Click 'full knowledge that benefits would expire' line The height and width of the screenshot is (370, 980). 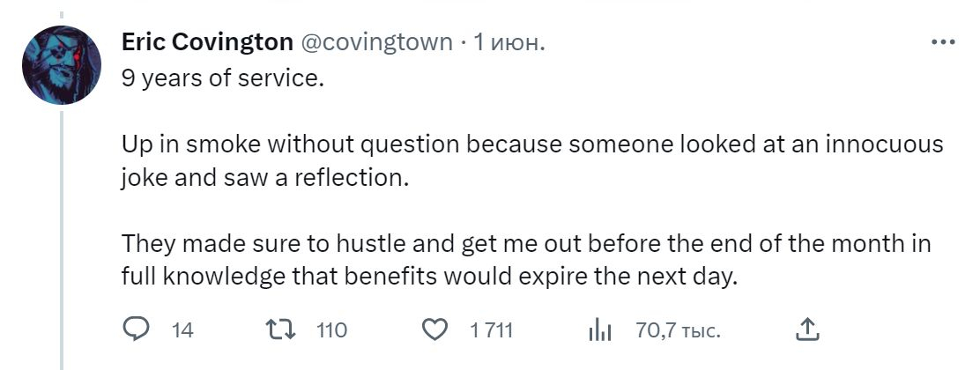click(x=427, y=276)
